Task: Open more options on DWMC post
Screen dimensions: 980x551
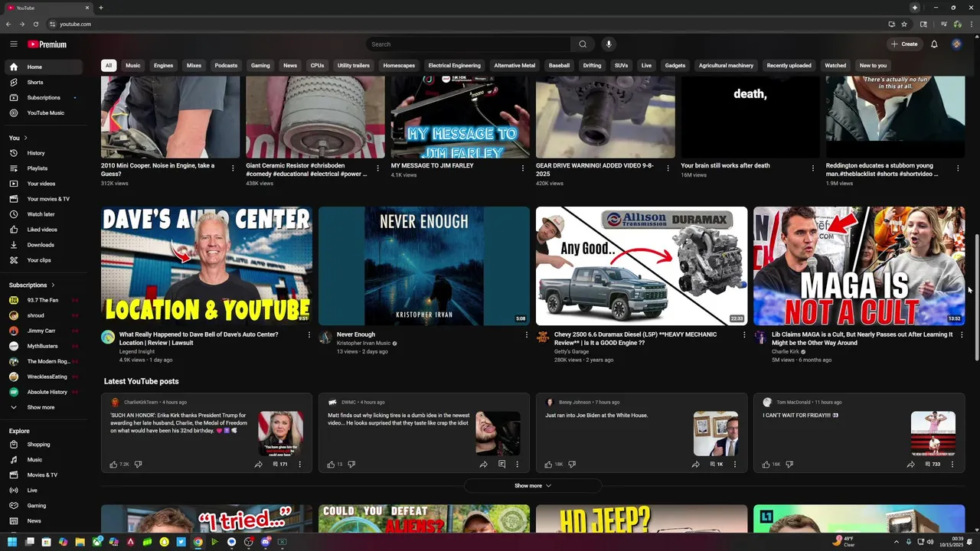Action: point(517,465)
